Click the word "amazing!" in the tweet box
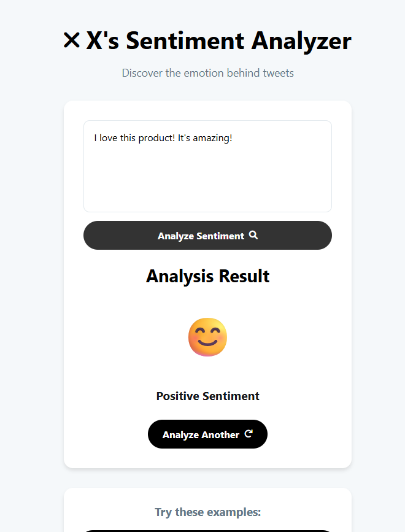 (x=212, y=137)
